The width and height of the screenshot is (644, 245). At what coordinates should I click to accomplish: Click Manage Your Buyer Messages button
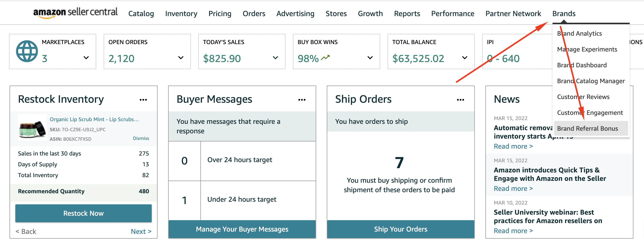tap(242, 229)
